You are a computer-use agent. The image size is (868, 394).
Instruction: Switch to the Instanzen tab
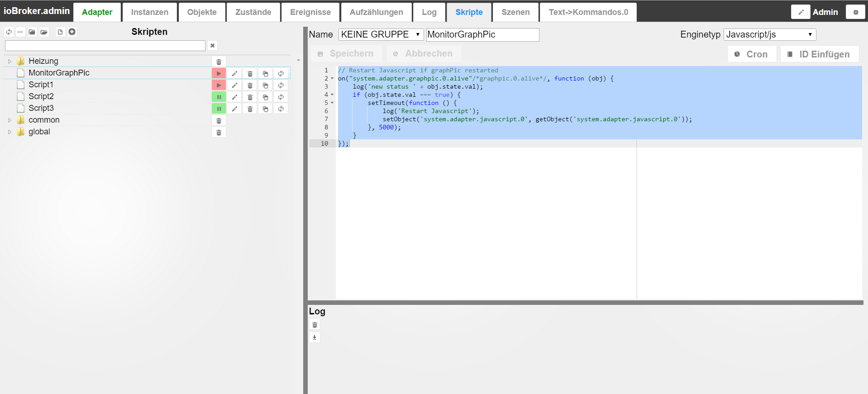pos(150,12)
